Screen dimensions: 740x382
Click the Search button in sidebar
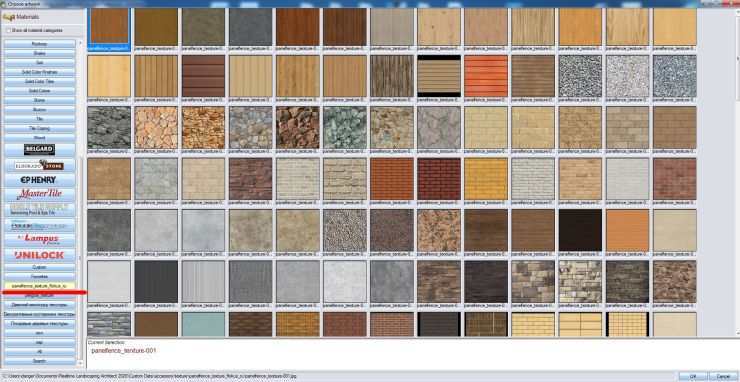click(x=40, y=361)
